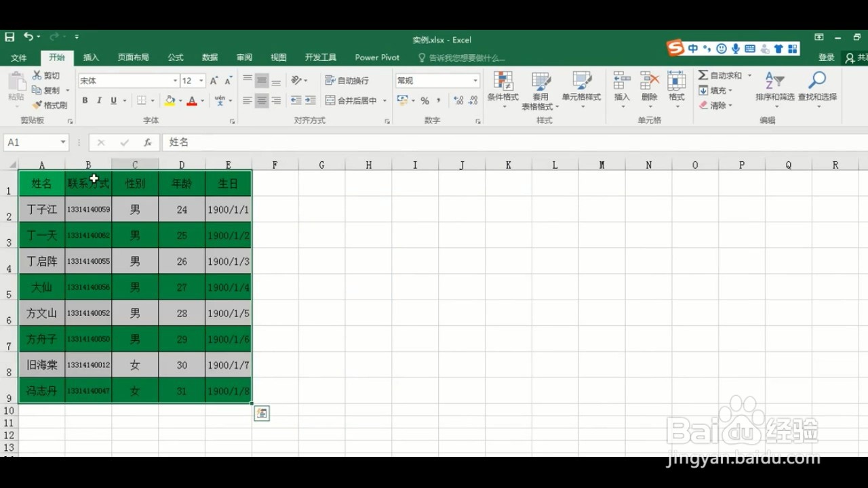
Task: Toggle Wrap Text (自动换行)
Action: [347, 80]
